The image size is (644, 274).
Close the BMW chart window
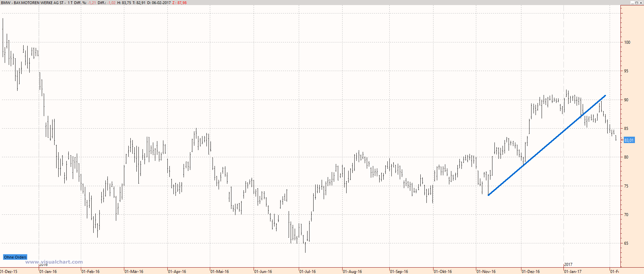pos(641,3)
